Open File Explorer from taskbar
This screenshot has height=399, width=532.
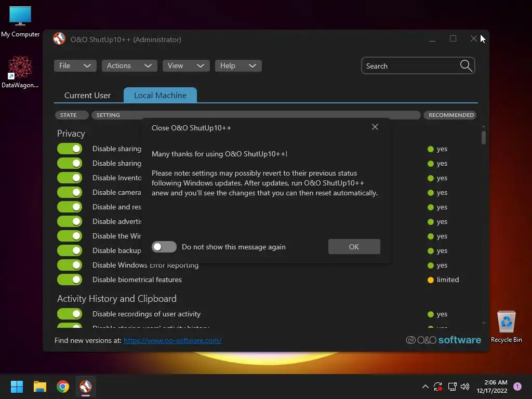click(39, 387)
